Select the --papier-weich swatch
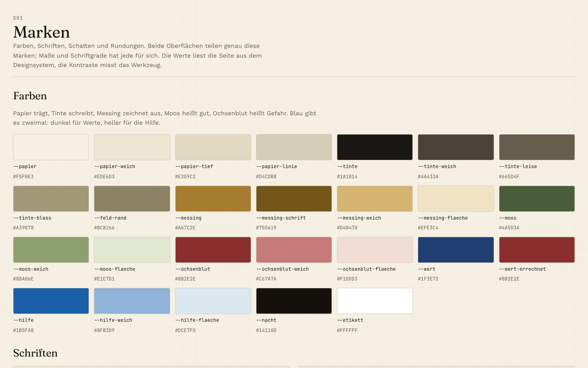This screenshot has width=588, height=368. pyautogui.click(x=132, y=147)
